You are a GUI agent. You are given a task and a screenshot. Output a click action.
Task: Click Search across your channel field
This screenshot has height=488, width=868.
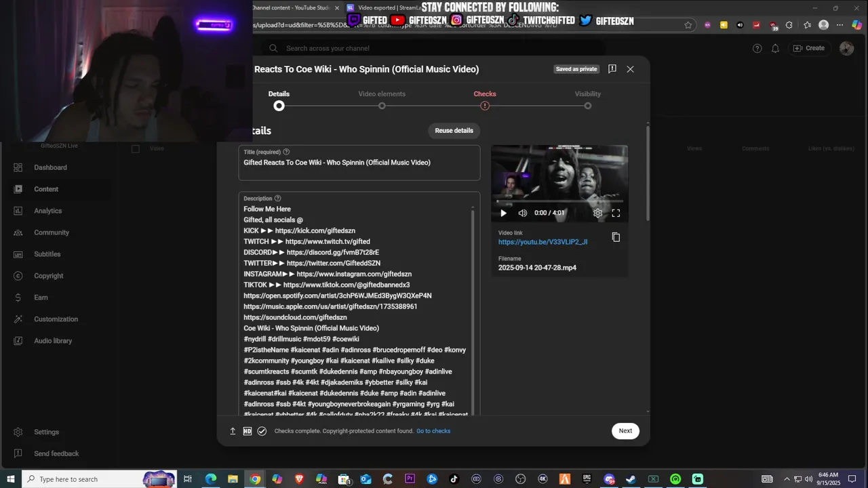tap(434, 48)
